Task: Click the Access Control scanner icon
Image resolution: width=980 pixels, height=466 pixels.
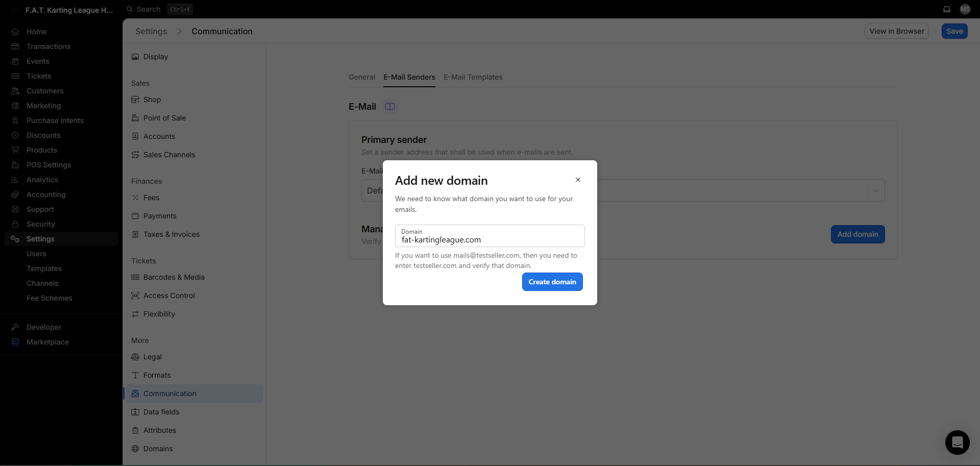Action: point(135,296)
